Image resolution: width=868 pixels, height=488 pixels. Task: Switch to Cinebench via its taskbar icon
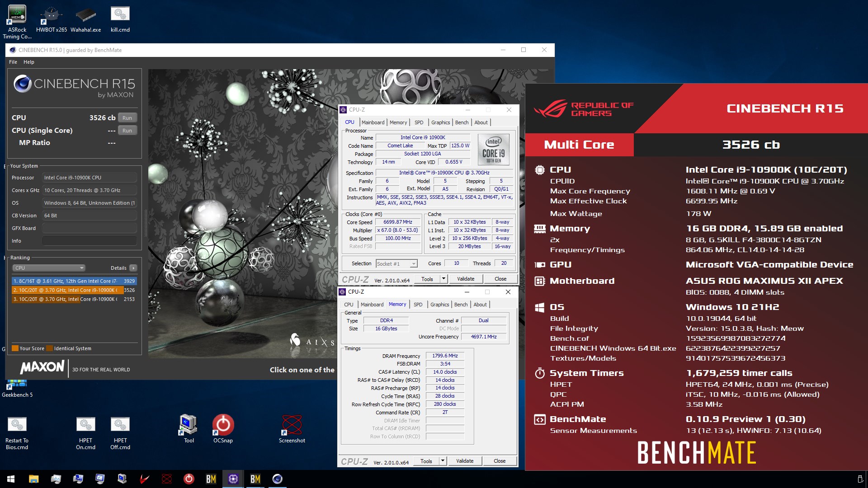coord(278,479)
